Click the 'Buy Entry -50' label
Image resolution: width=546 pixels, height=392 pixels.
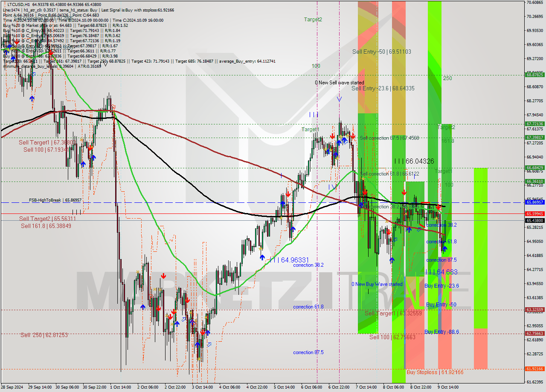pos(441,305)
